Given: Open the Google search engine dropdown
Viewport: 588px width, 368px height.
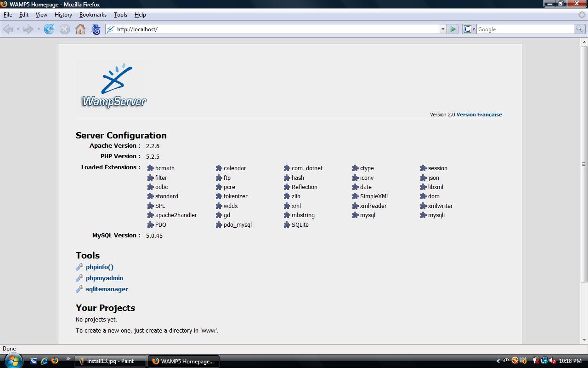Looking at the screenshot, I should click(469, 29).
